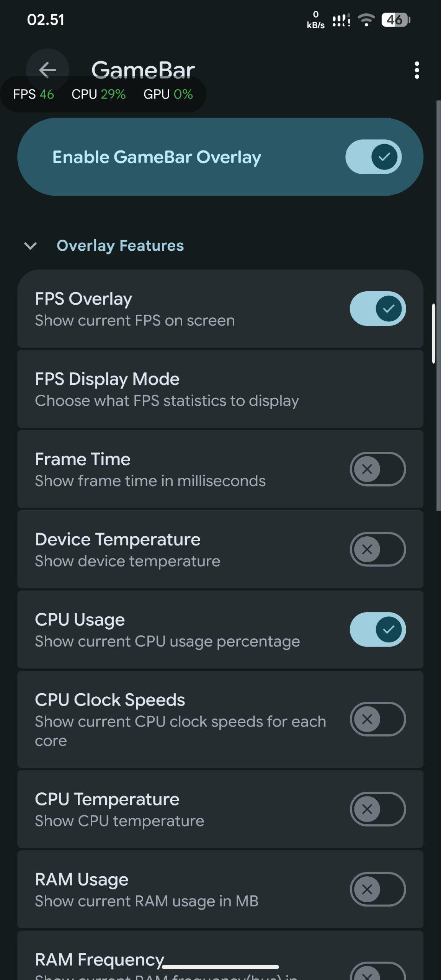The image size is (441, 980).
Task: Tap the network speed kB/s indicator
Action: (x=315, y=20)
